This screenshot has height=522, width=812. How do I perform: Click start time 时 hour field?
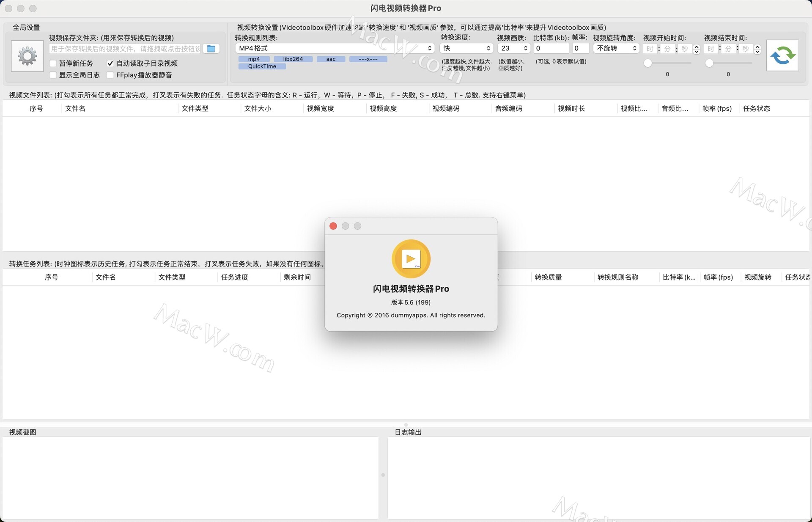pos(650,49)
